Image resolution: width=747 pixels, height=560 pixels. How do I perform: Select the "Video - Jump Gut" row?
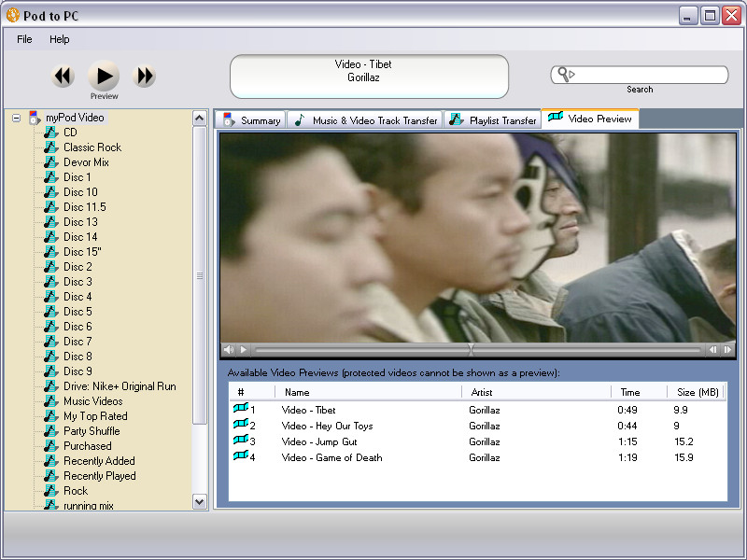pos(478,441)
